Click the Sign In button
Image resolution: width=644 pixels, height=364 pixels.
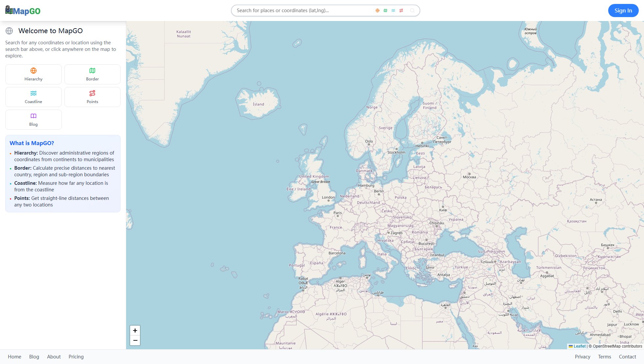(x=623, y=11)
